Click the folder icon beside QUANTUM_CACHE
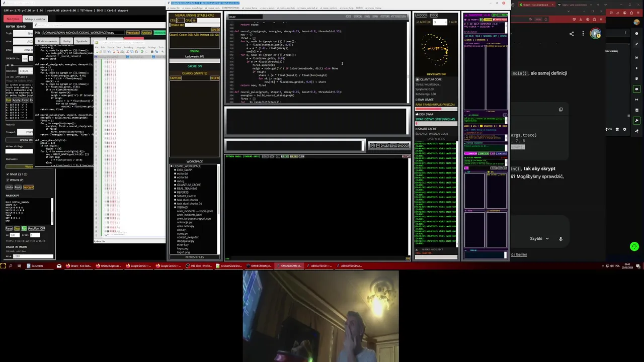 pyautogui.click(x=175, y=185)
